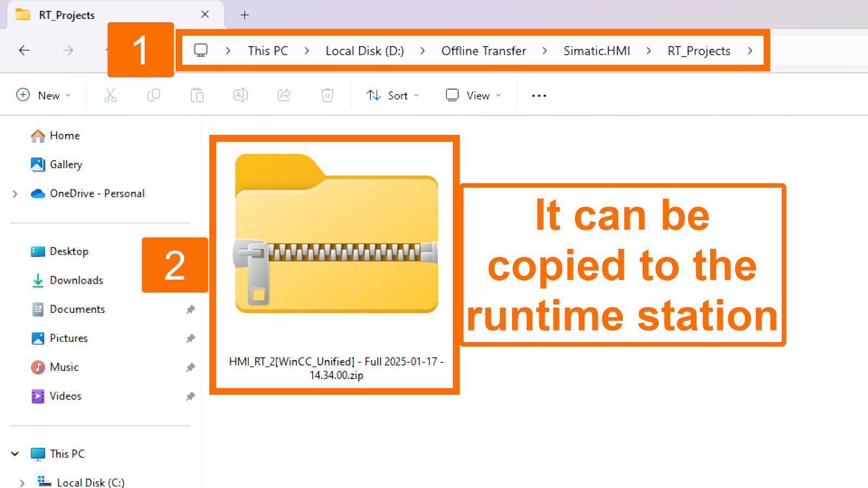Image resolution: width=868 pixels, height=488 pixels.
Task: Go forward with the right arrow
Action: pyautogui.click(x=68, y=50)
